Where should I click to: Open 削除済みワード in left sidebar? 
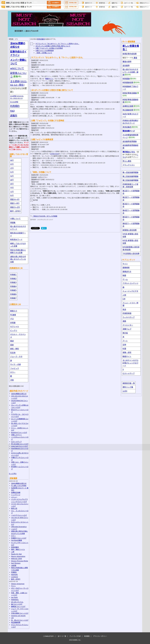[16, 239]
